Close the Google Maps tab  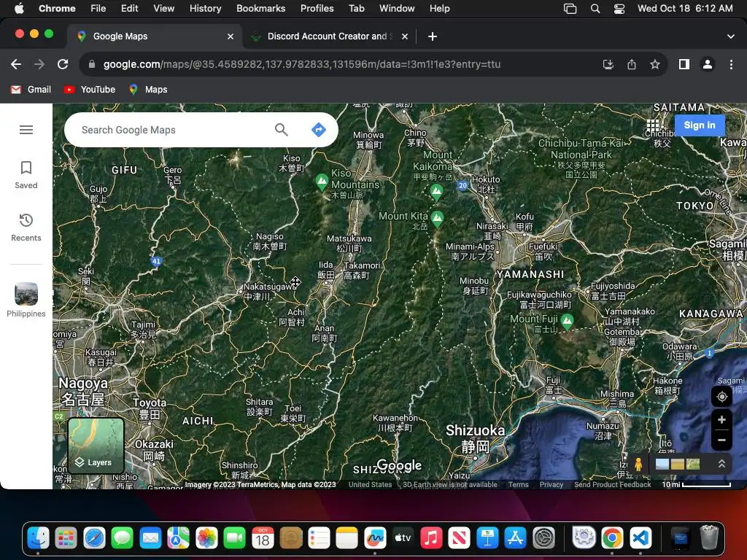(x=230, y=36)
